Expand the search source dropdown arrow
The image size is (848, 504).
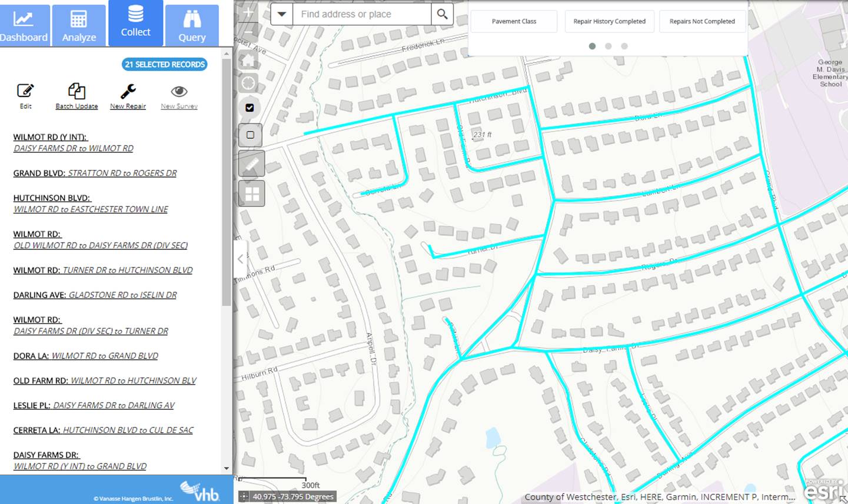tap(282, 14)
